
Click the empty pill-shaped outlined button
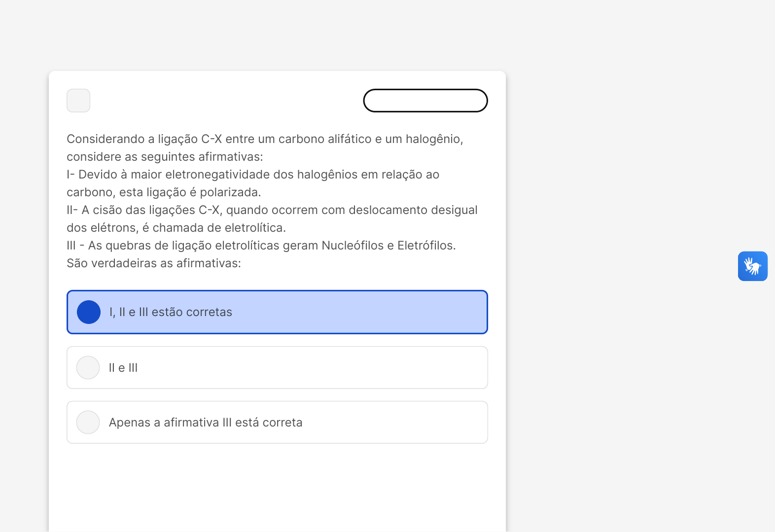(425, 101)
